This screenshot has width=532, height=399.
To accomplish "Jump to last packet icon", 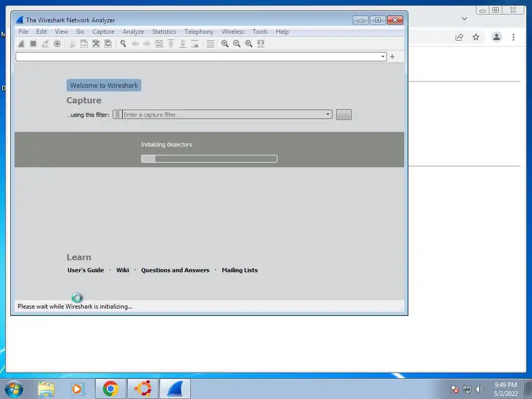I will 183,44.
